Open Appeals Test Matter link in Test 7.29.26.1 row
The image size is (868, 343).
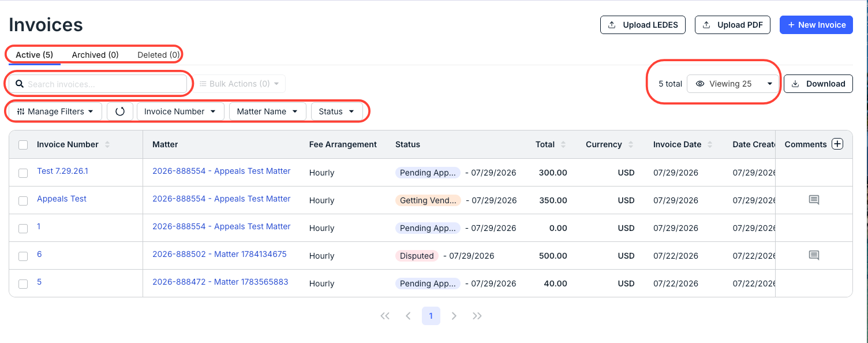[222, 171]
